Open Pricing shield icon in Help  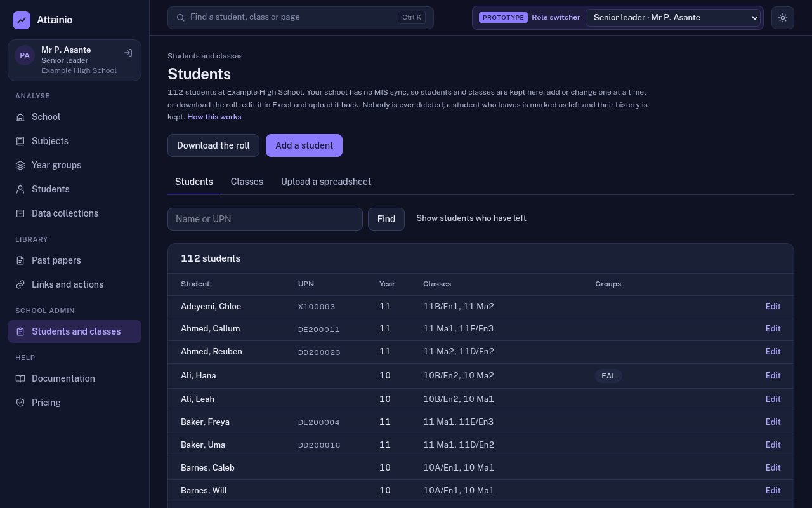pyautogui.click(x=20, y=403)
